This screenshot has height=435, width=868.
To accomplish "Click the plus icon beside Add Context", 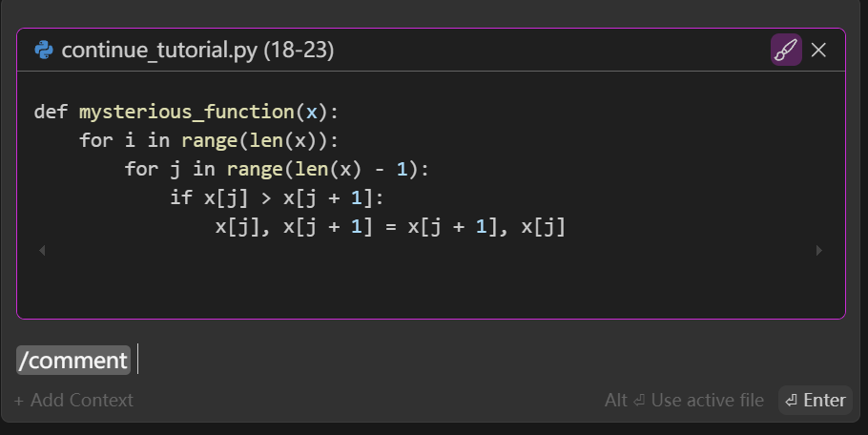I will 19,401.
